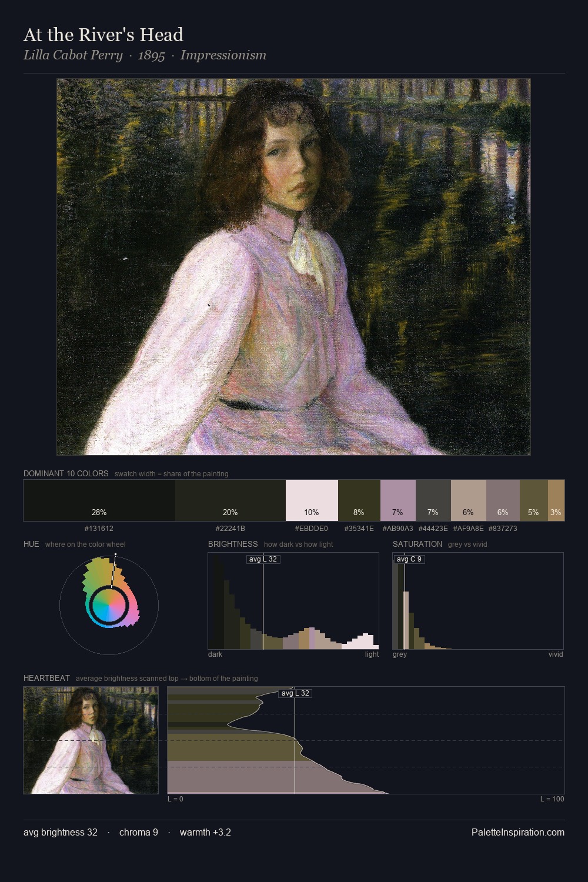Click the average brightness scanned caption

click(167, 679)
